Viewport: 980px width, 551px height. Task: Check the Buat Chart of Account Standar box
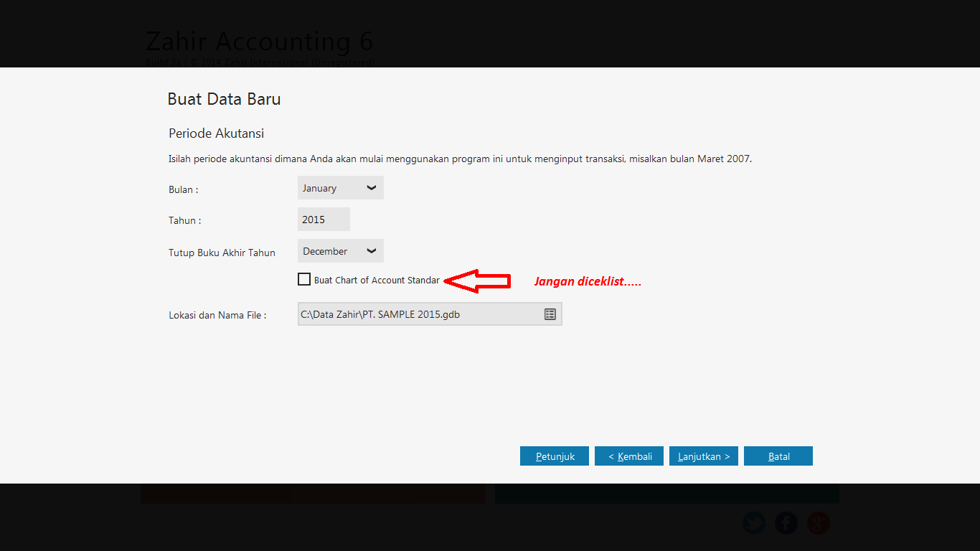tap(304, 279)
